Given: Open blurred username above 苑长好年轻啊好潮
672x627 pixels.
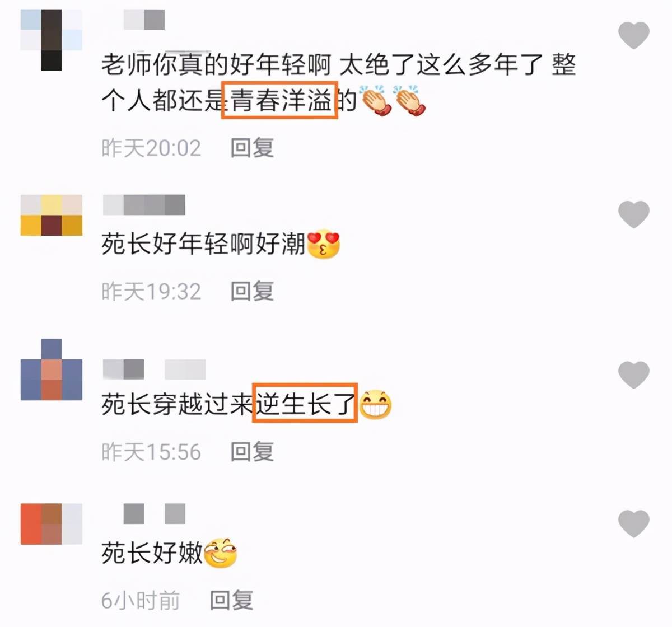Looking at the screenshot, I should point(144,205).
